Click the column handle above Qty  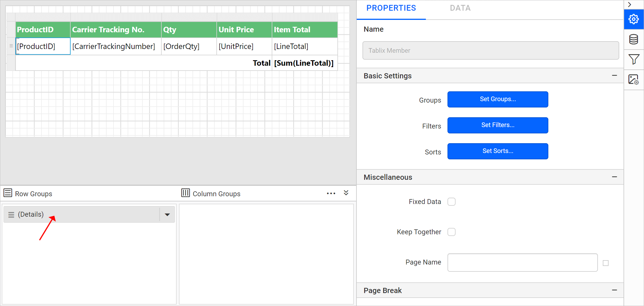click(x=189, y=17)
